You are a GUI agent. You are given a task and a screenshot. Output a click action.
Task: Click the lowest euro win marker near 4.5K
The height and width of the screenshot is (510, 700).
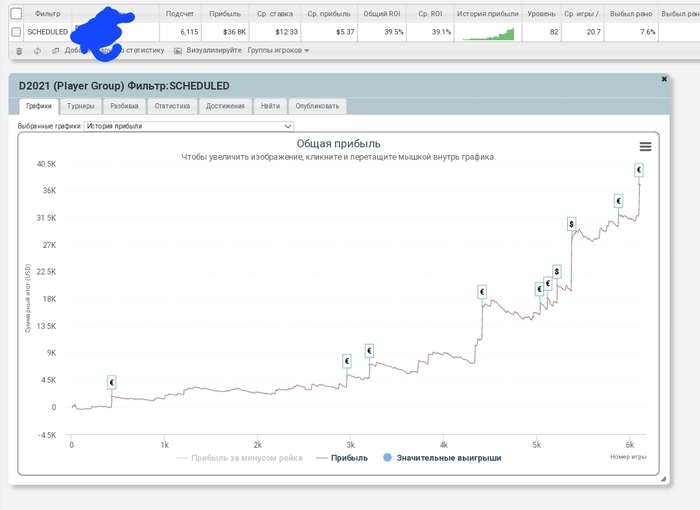[x=112, y=382]
